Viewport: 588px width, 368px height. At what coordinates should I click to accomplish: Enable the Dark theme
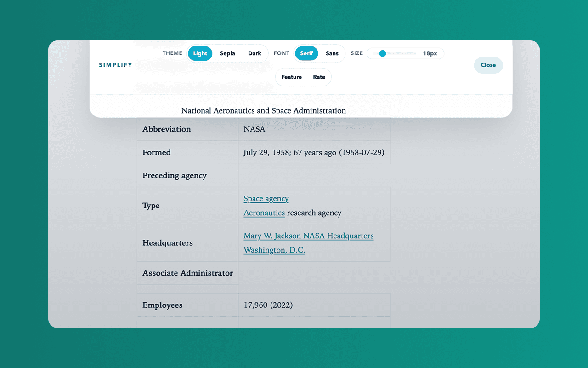(x=254, y=53)
